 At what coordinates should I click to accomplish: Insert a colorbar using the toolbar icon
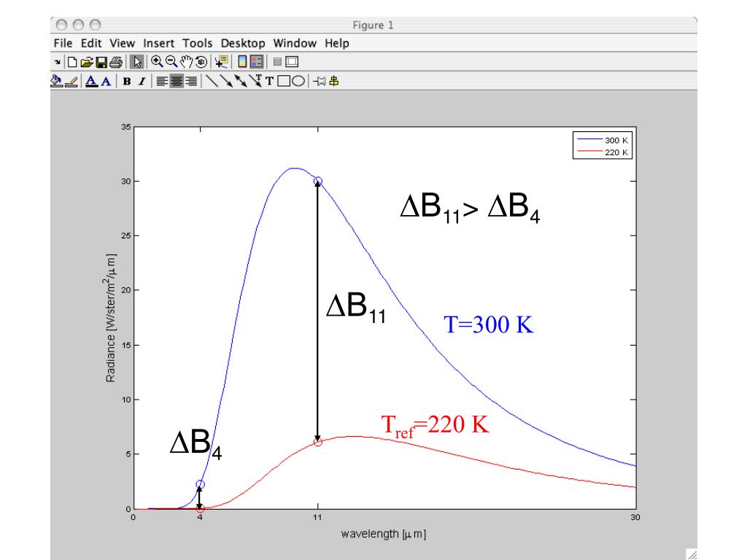point(242,61)
